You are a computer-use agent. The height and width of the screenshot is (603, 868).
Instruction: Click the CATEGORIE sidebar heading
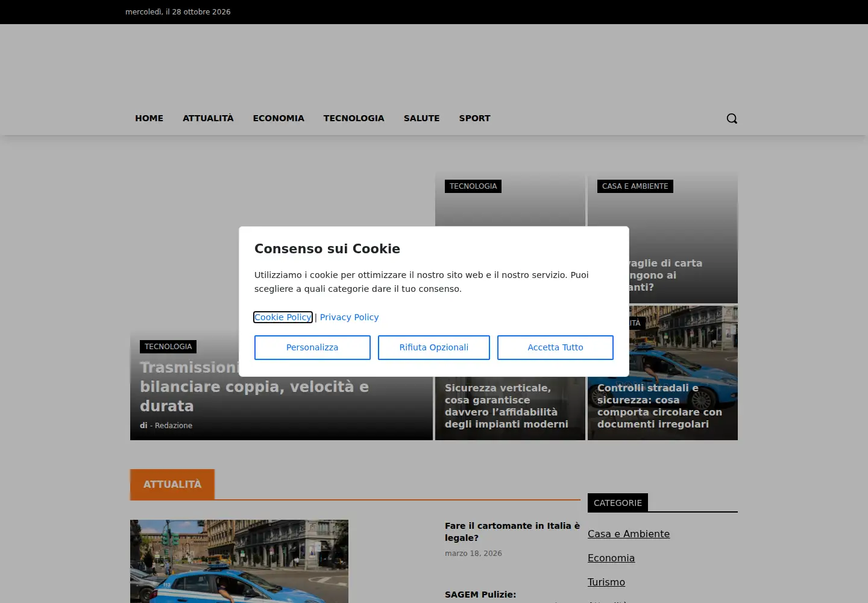tap(618, 503)
